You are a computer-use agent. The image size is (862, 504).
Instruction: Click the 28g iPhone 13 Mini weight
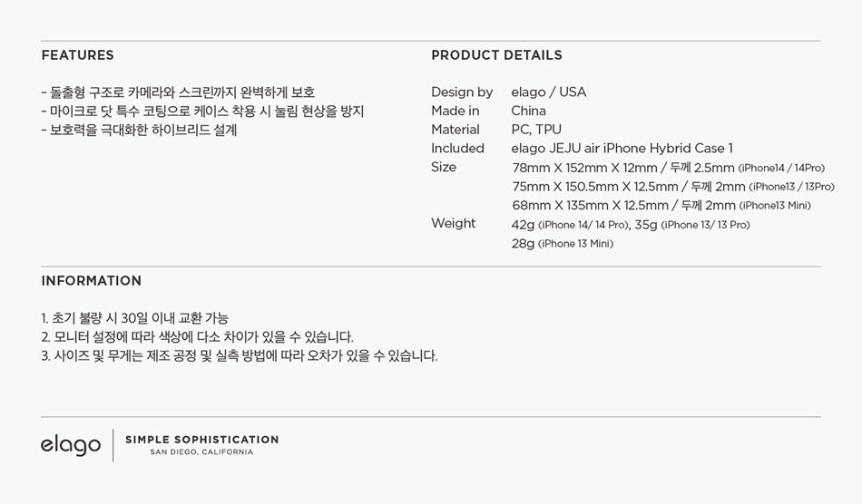click(x=563, y=243)
